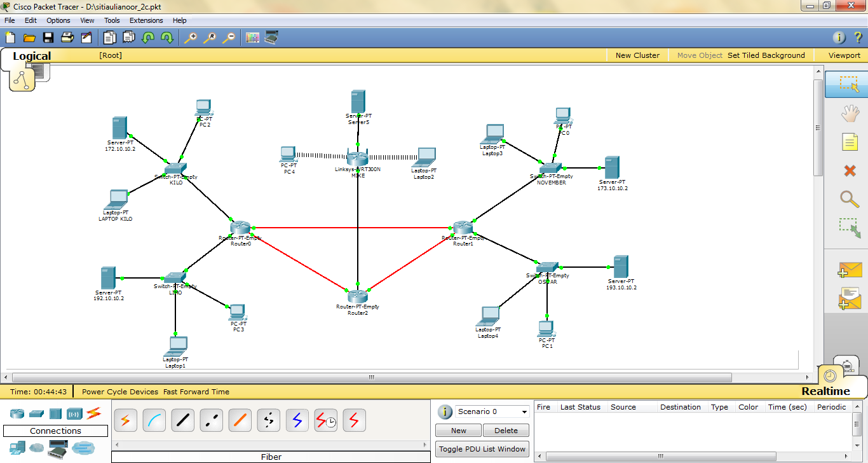The height and width of the screenshot is (463, 868).
Task: Pick the automatic connection type
Action: click(125, 420)
